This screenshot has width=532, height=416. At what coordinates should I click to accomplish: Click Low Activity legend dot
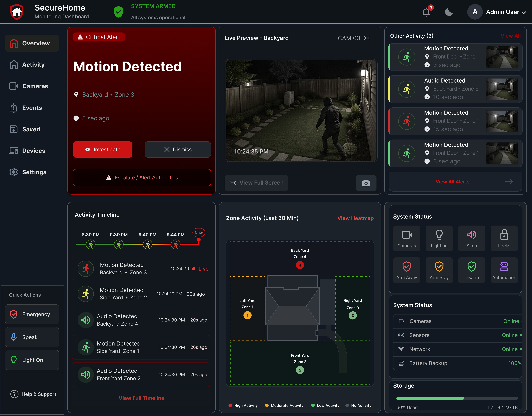[x=313, y=406]
